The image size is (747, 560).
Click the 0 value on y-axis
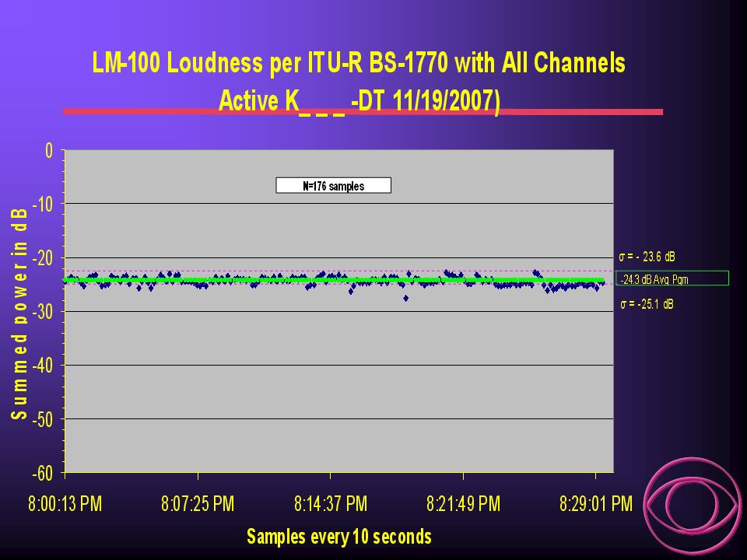click(x=49, y=151)
